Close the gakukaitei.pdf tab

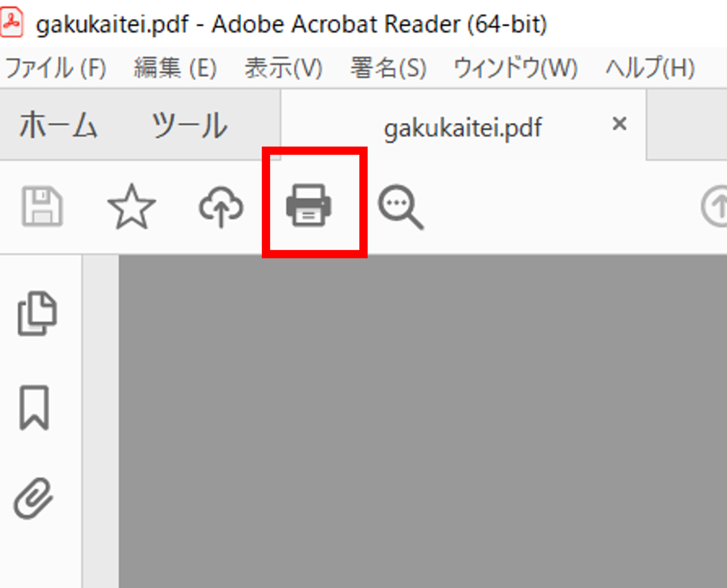(619, 124)
